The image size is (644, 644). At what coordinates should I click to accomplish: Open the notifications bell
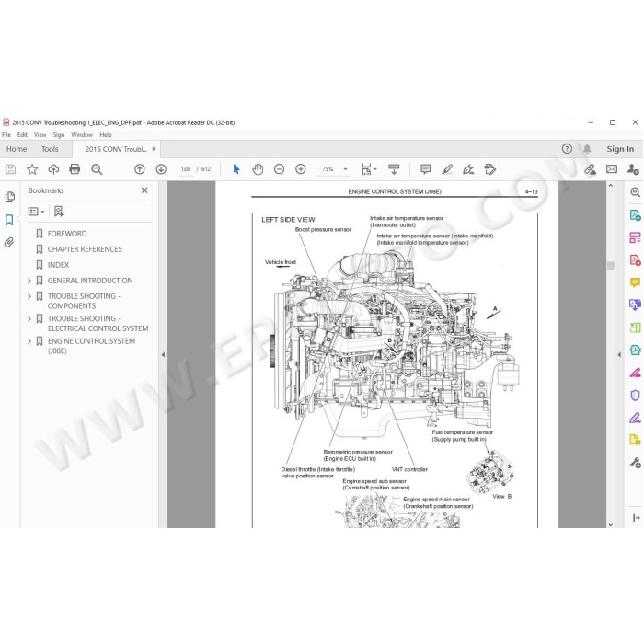587,149
